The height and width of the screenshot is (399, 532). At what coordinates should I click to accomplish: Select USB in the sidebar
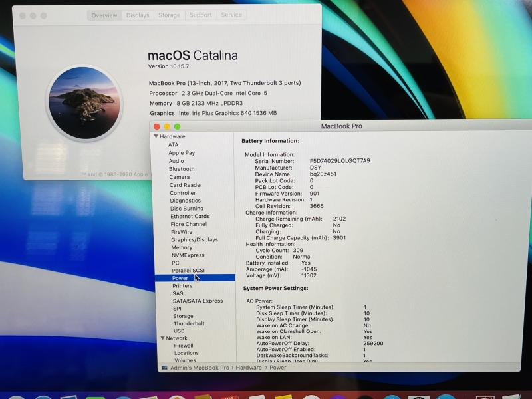tap(179, 331)
